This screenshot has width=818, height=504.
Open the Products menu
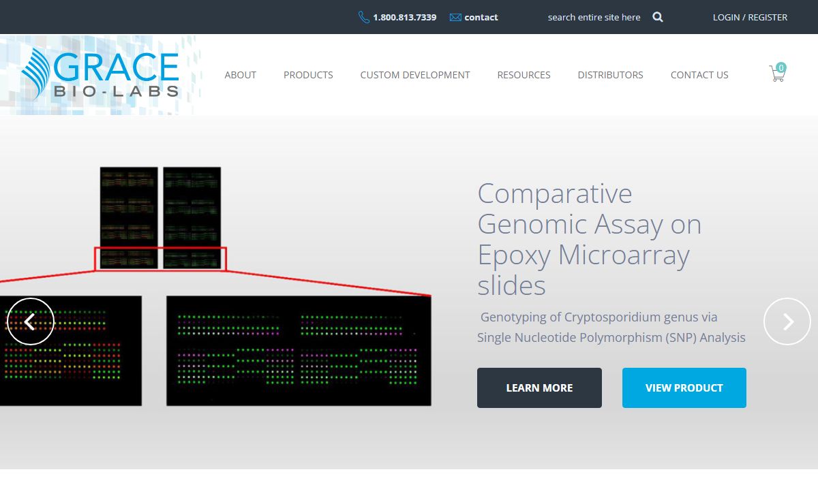click(x=308, y=75)
